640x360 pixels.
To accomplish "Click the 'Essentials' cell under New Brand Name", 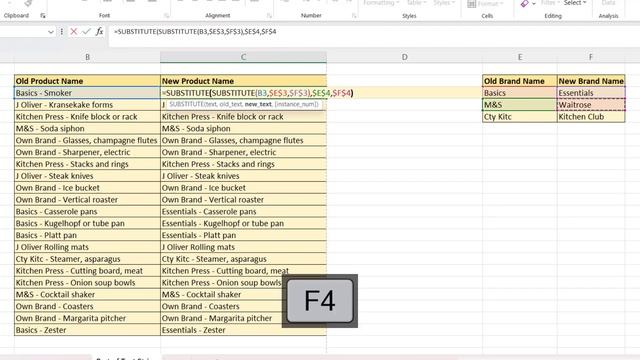I will [591, 93].
